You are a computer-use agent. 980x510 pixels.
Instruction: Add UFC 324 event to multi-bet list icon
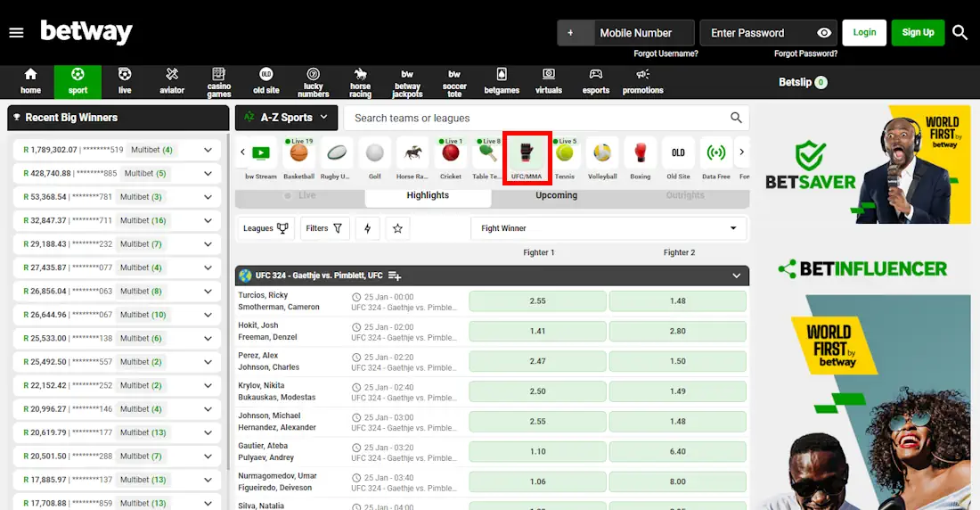(x=395, y=276)
